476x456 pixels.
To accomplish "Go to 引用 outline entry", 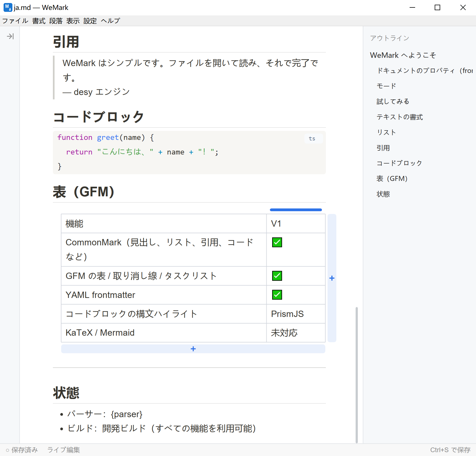I will click(383, 148).
